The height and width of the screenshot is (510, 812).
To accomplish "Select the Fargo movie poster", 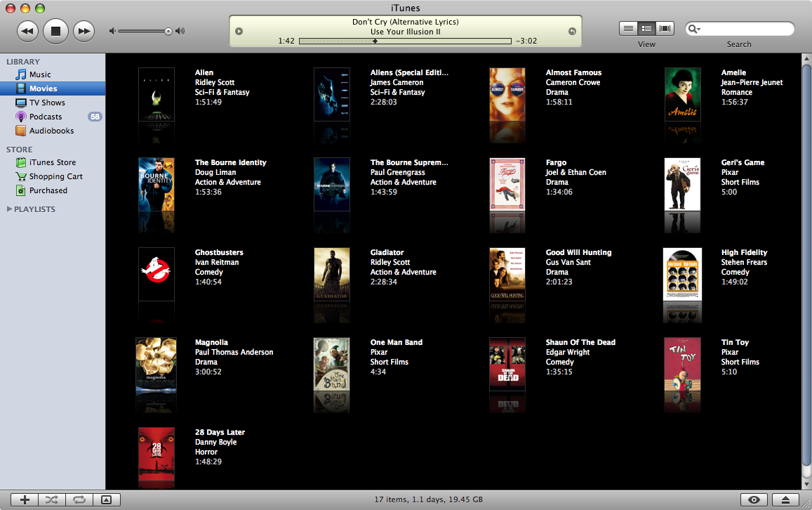I will pyautogui.click(x=507, y=184).
